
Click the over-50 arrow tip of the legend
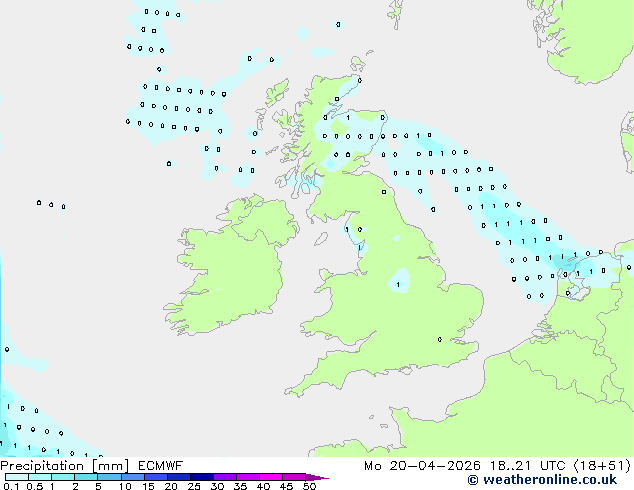317,477
